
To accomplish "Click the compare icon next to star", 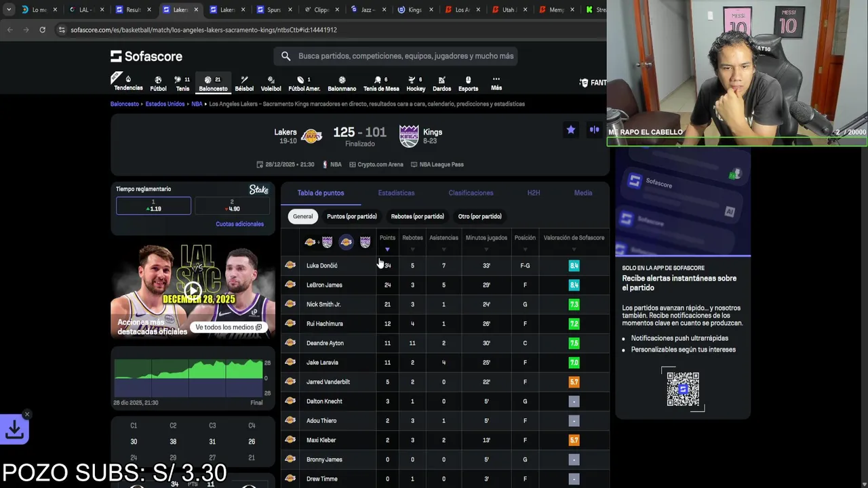I will click(x=594, y=129).
